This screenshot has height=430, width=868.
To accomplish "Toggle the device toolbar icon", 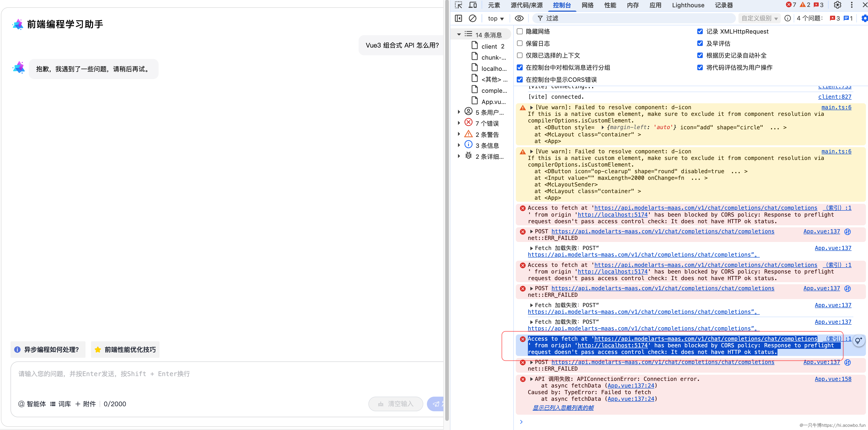I will tap(473, 5).
